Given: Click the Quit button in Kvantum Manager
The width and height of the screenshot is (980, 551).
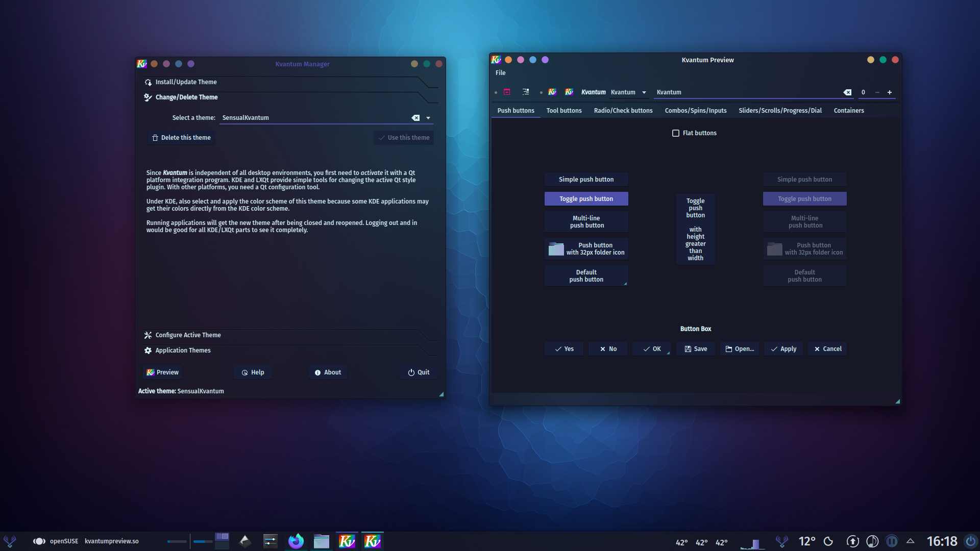Looking at the screenshot, I should tap(419, 372).
